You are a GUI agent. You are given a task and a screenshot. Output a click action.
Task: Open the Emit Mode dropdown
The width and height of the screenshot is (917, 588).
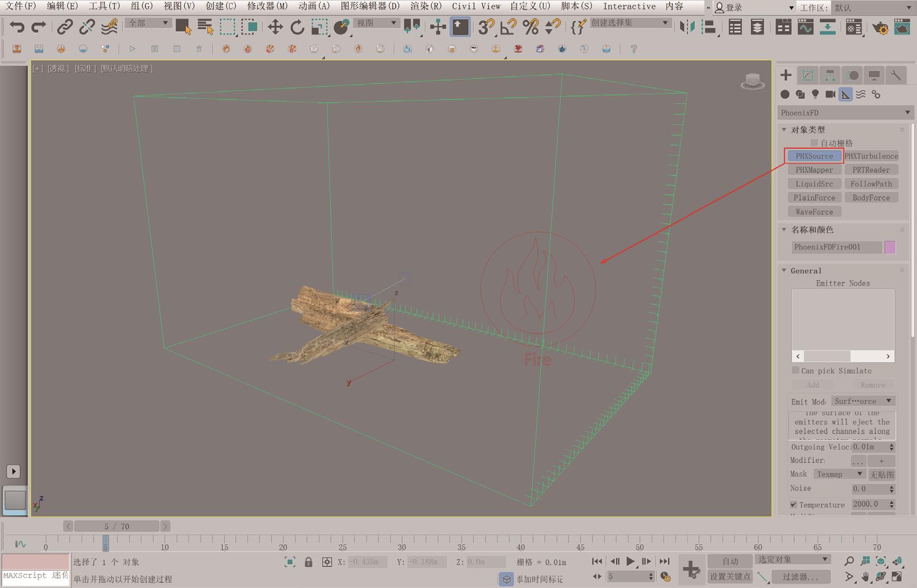(x=862, y=401)
